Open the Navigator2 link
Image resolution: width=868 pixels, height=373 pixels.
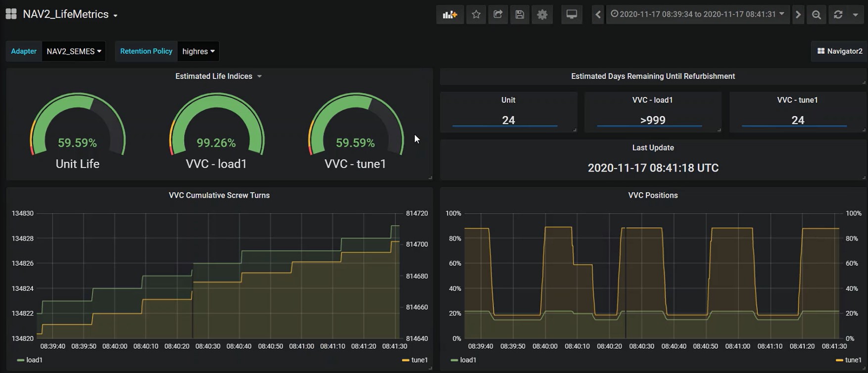(840, 51)
